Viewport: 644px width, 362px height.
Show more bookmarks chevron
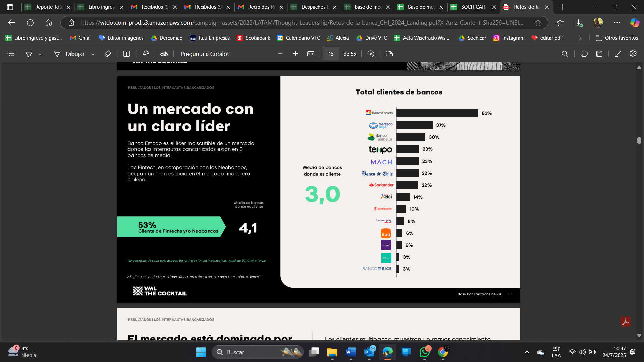point(580,38)
